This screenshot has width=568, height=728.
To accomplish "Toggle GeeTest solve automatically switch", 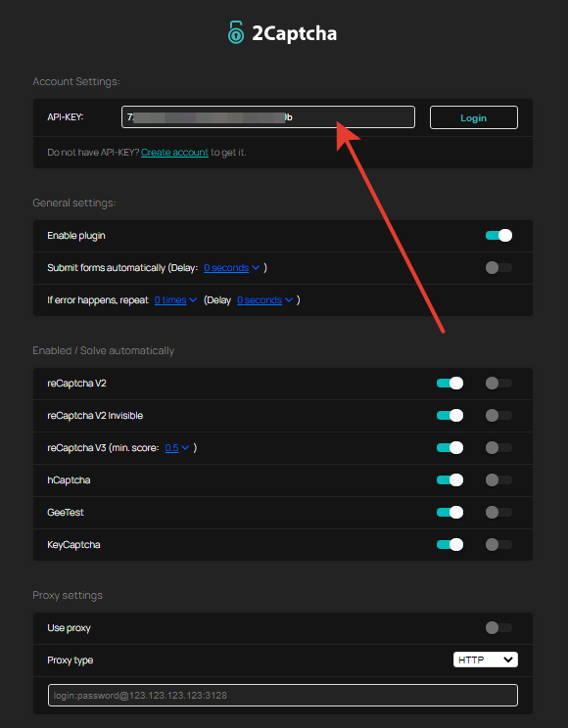I will click(498, 512).
